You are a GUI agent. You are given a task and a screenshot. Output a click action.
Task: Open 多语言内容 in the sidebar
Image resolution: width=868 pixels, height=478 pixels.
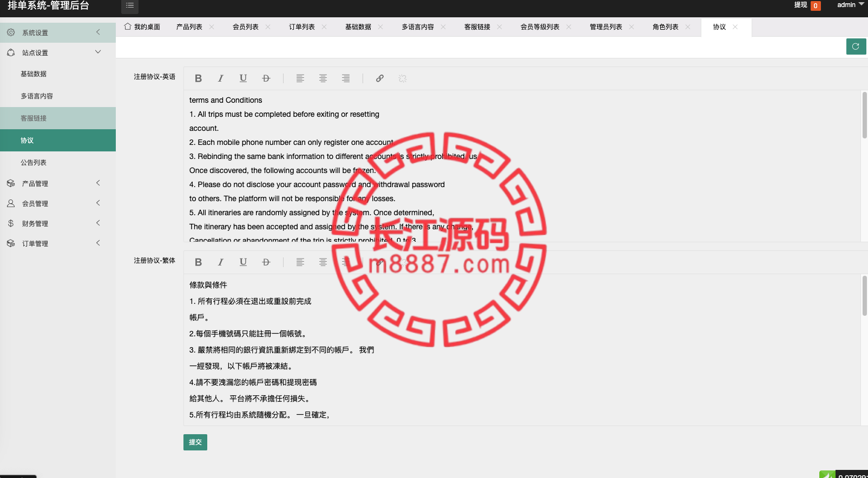(58, 96)
